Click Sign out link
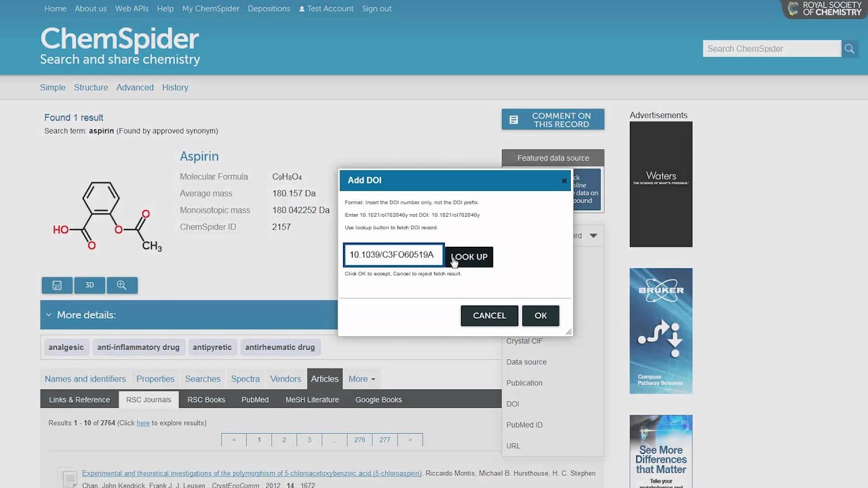The width and height of the screenshot is (868, 488). point(377,9)
